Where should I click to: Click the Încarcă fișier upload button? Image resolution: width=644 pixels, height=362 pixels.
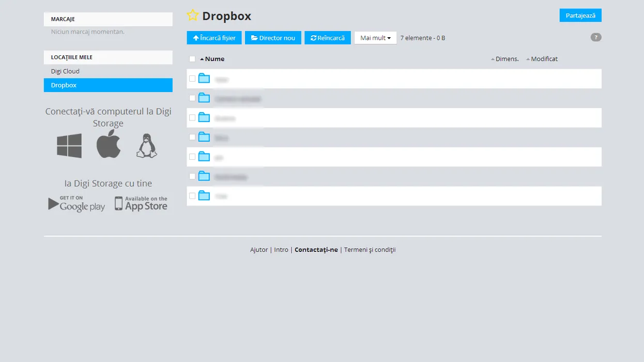[214, 38]
